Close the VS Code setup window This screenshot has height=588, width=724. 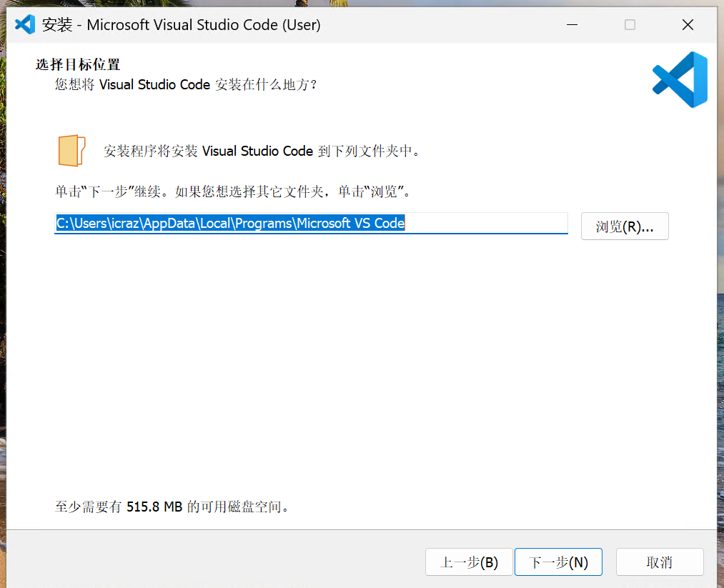coord(688,25)
